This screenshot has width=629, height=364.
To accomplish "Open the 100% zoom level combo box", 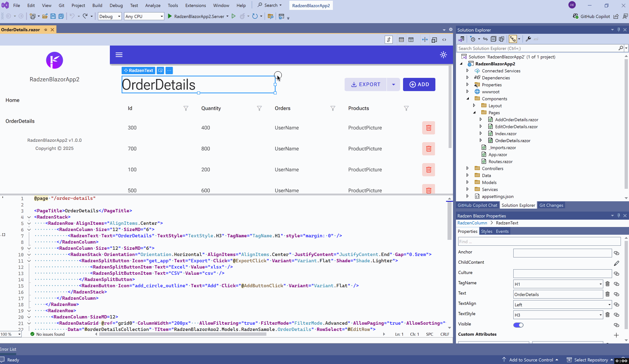I will (11, 334).
